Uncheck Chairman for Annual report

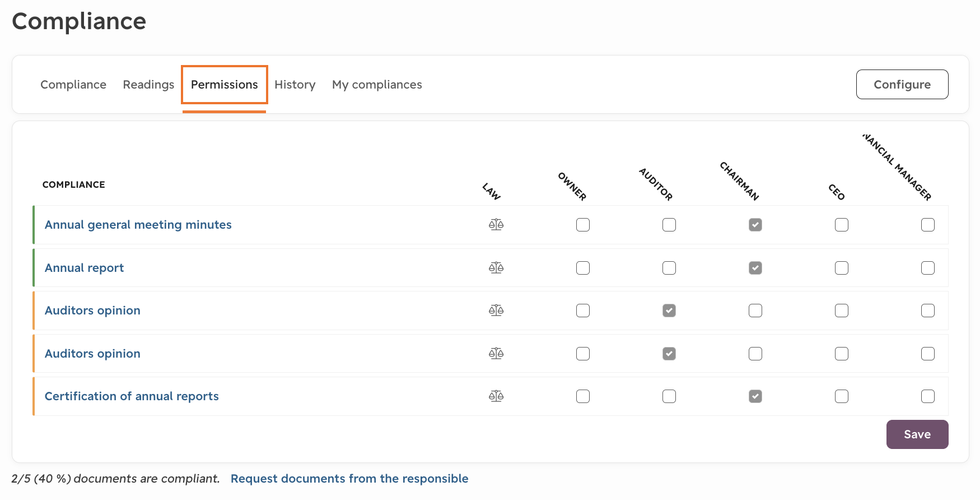(x=755, y=268)
